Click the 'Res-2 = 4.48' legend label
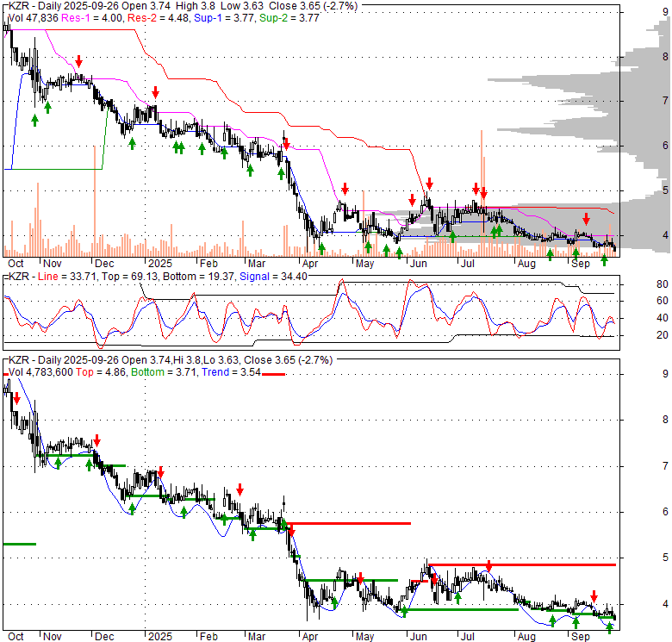 (158, 18)
